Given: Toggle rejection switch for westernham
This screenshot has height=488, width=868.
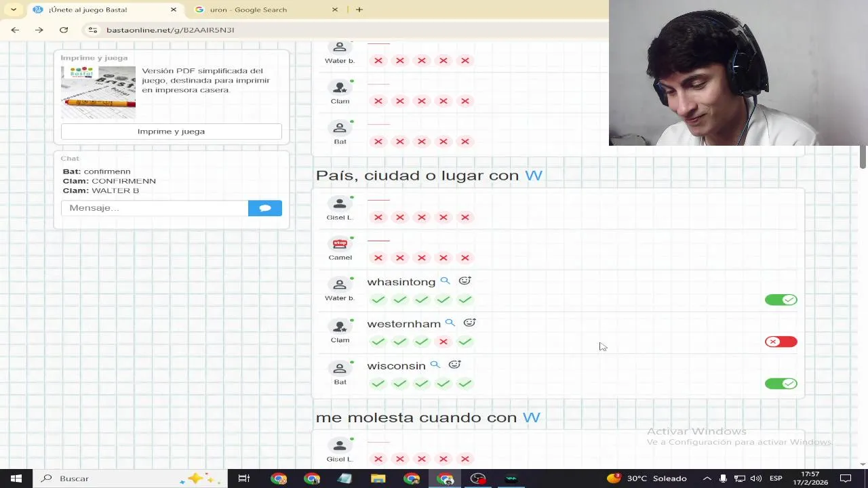Looking at the screenshot, I should 781,342.
